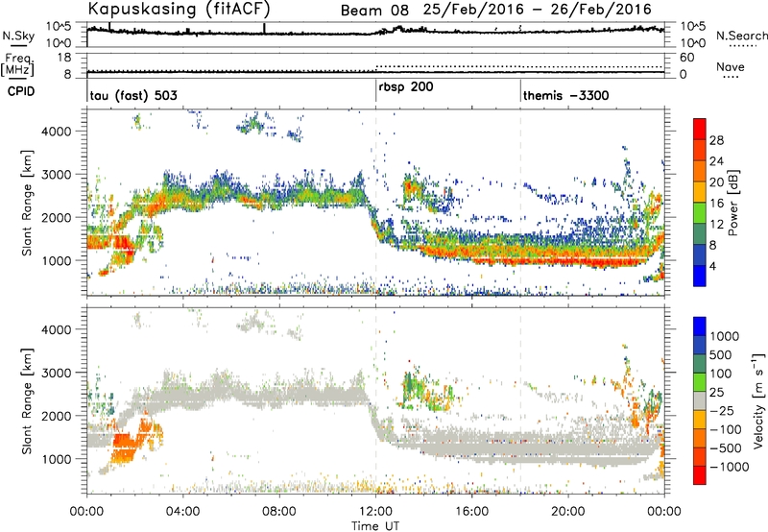Click the date range '25/Feb/2016 – 26/Feb/2016'

[x=538, y=10]
